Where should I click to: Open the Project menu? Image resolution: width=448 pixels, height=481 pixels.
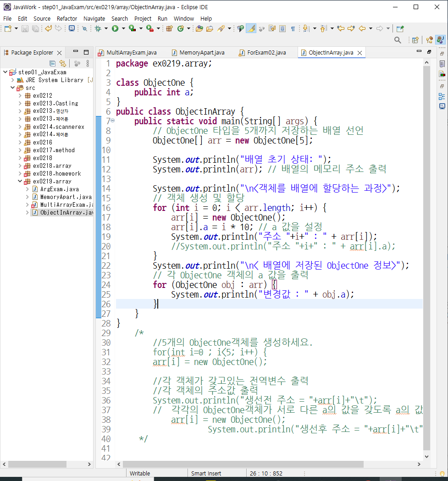(143, 18)
